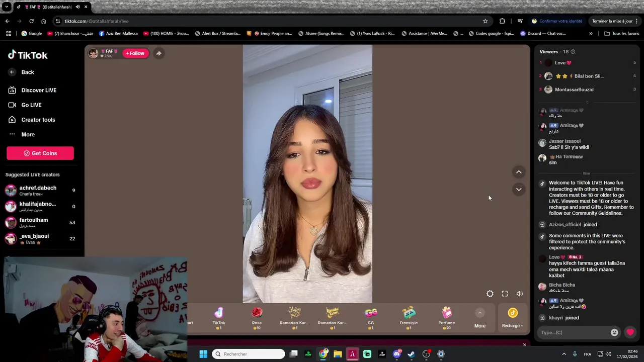Go to previous LIVE with up chevron

[519, 172]
